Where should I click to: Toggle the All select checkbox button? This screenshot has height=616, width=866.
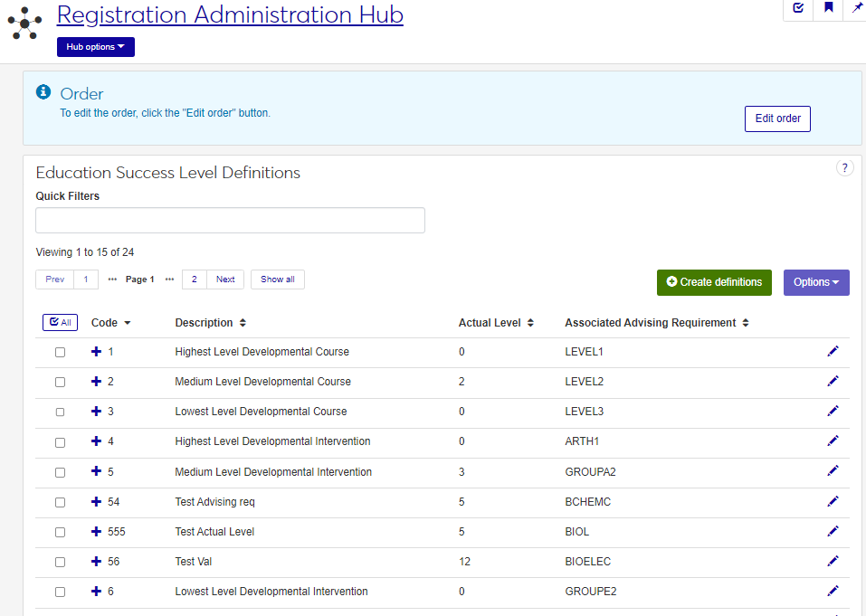tap(61, 322)
